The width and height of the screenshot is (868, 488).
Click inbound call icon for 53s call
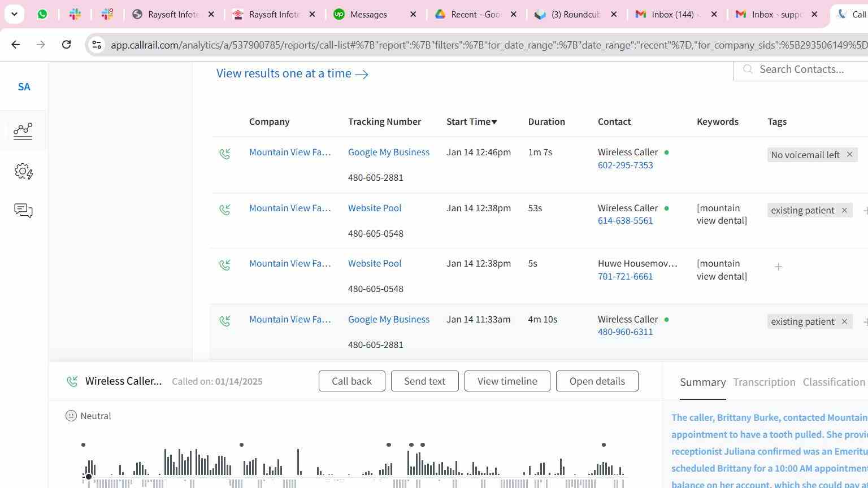tap(225, 210)
